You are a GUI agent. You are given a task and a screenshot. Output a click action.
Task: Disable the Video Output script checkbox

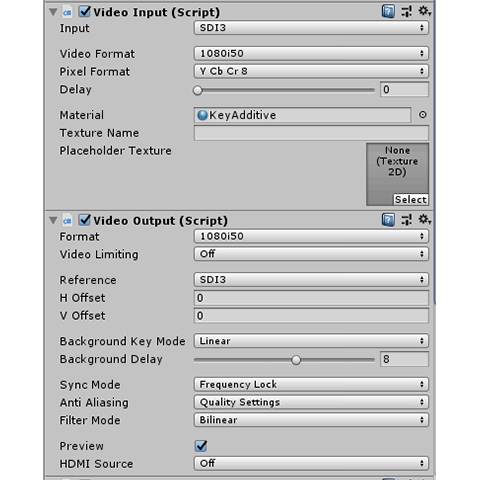pyautogui.click(x=85, y=220)
